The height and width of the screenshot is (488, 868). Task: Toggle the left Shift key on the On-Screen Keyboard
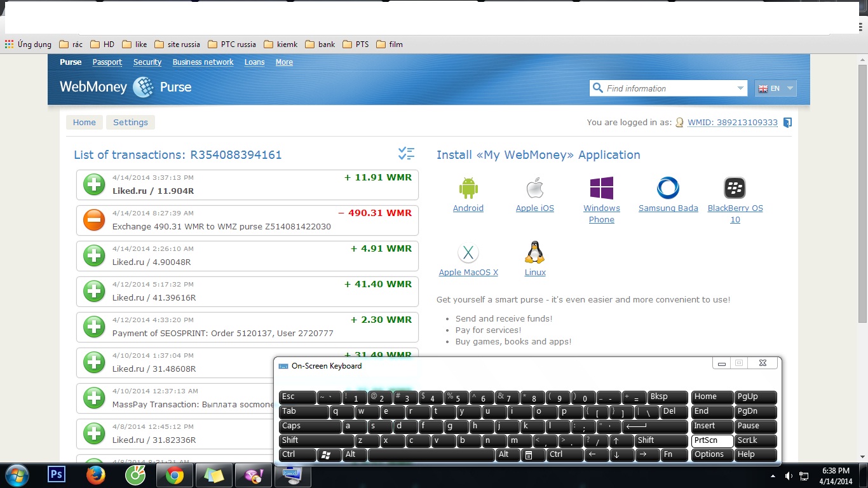coord(316,441)
